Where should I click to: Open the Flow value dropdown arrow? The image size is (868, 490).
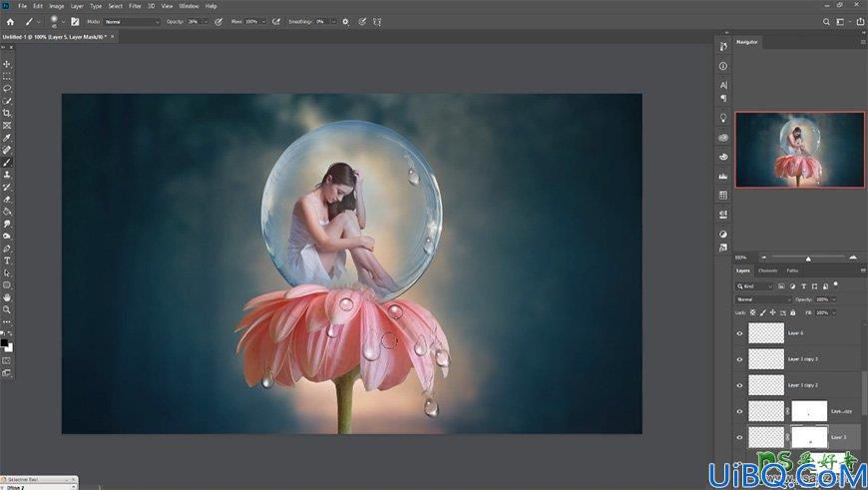tap(263, 22)
